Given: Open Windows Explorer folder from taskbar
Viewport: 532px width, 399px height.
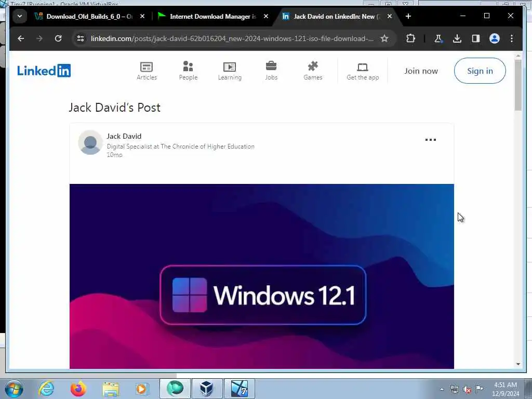Looking at the screenshot, I should pyautogui.click(x=111, y=389).
